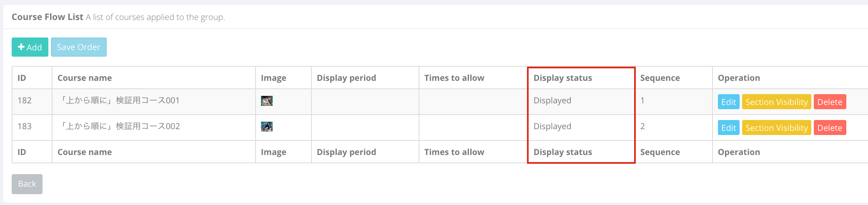Delete the course 検証用コース001
Image resolution: width=868 pixels, height=205 pixels.
tap(830, 102)
